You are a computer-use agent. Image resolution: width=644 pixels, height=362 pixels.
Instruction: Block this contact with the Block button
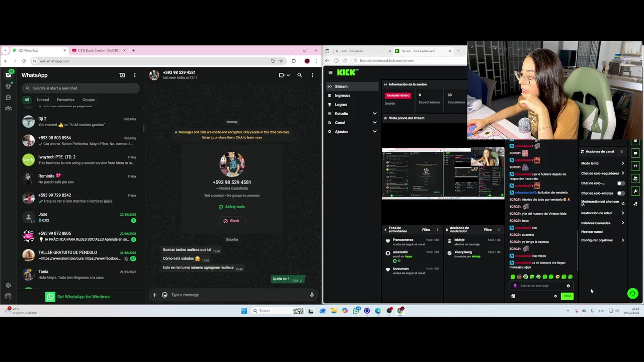click(231, 221)
